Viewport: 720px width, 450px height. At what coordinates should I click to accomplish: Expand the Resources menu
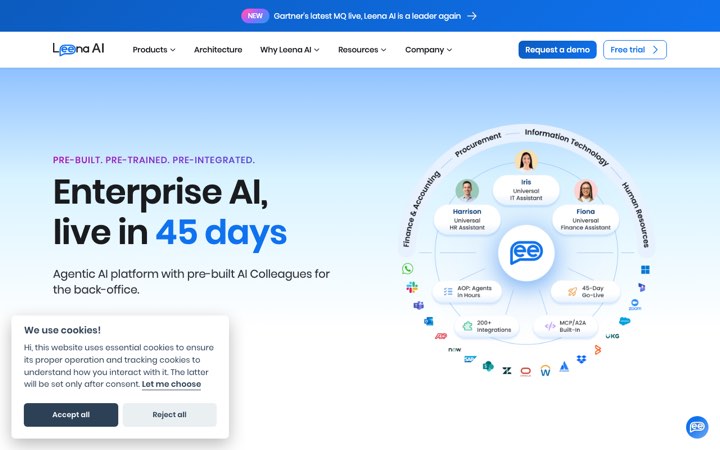(362, 50)
